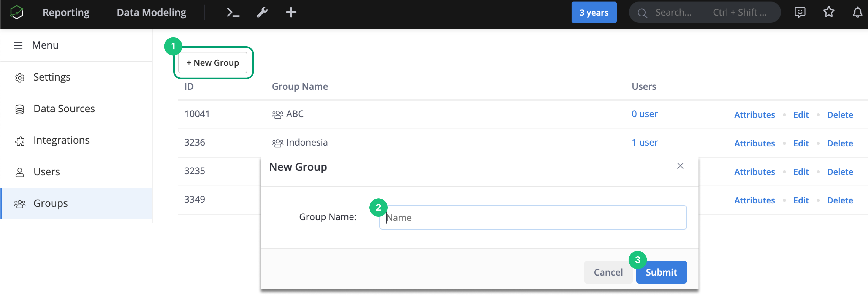Click the ID cell 3236
Screen dimensions: 868x295
pos(194,143)
